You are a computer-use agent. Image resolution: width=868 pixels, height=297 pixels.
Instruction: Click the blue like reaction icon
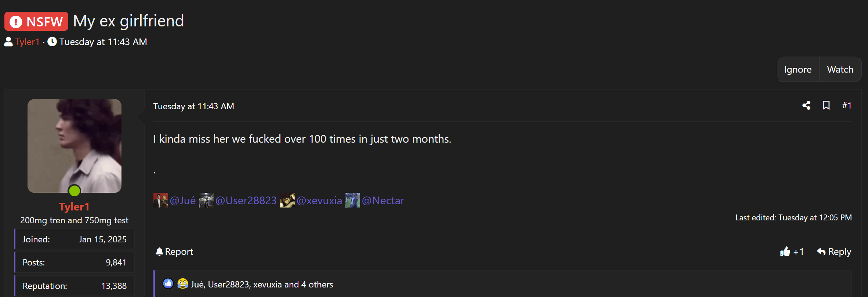(x=168, y=283)
